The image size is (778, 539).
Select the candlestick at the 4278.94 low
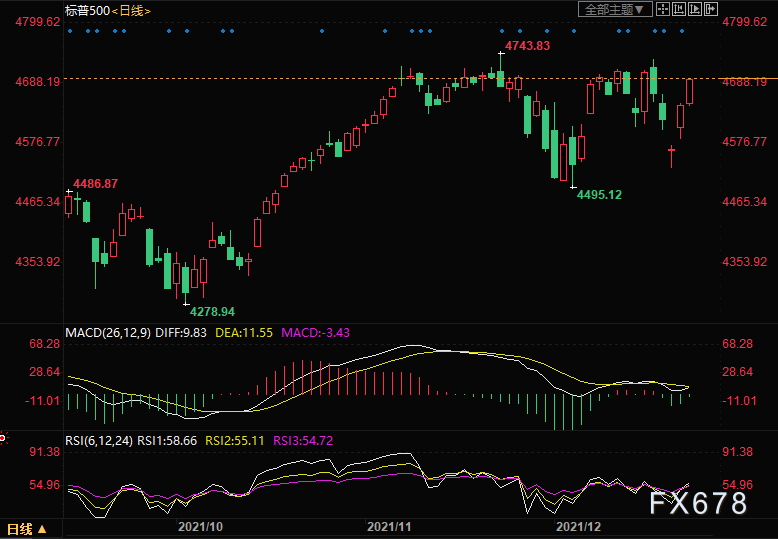point(186,283)
